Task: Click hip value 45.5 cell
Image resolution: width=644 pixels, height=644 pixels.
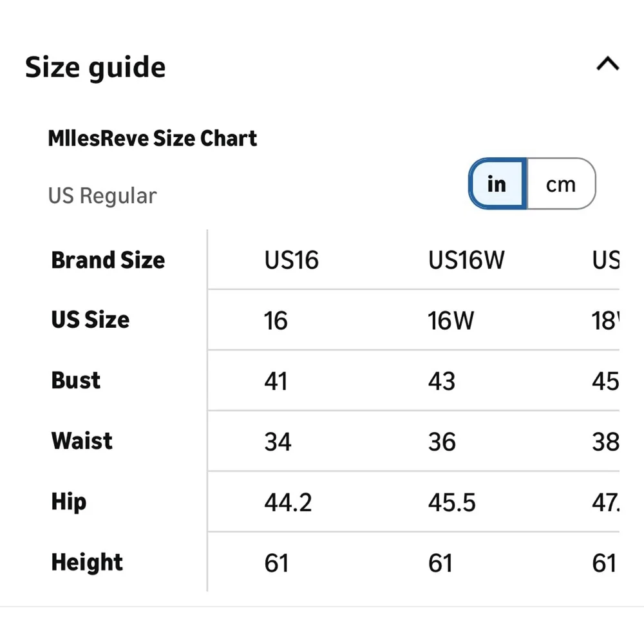Action: pos(451,502)
